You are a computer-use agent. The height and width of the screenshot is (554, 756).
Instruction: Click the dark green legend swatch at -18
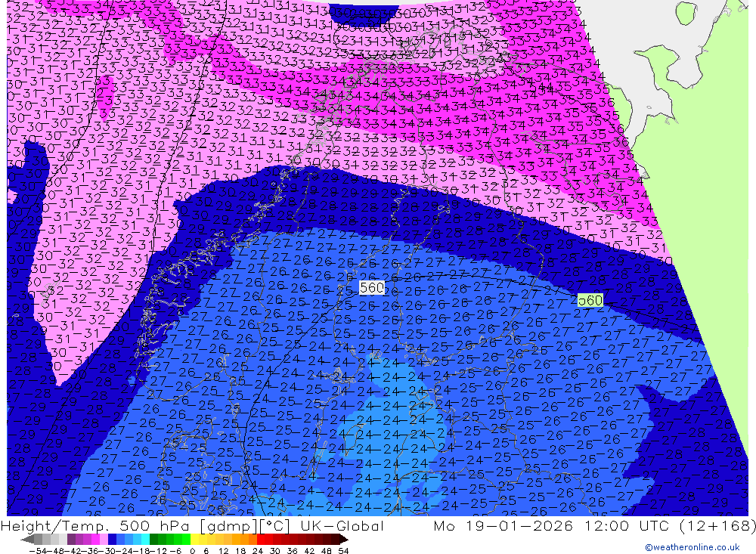[153, 540]
